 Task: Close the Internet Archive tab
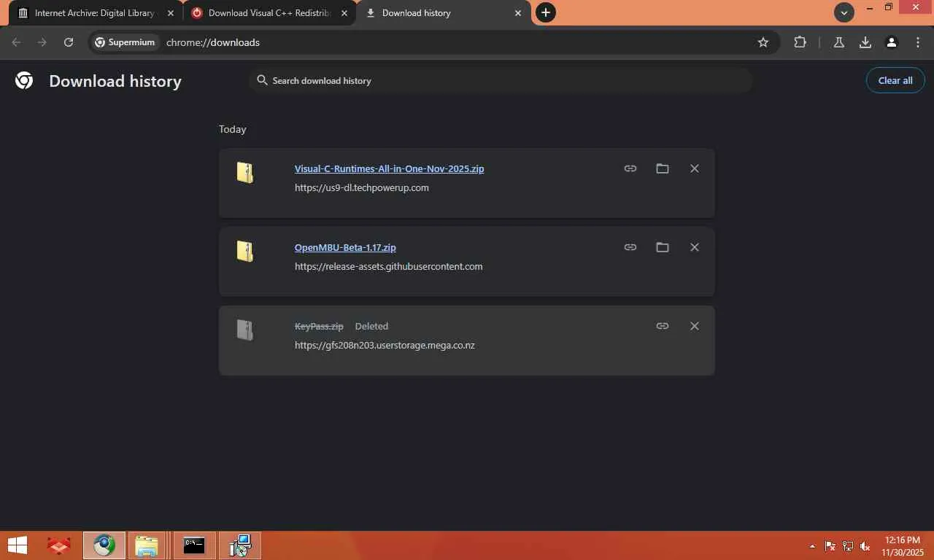click(x=171, y=13)
